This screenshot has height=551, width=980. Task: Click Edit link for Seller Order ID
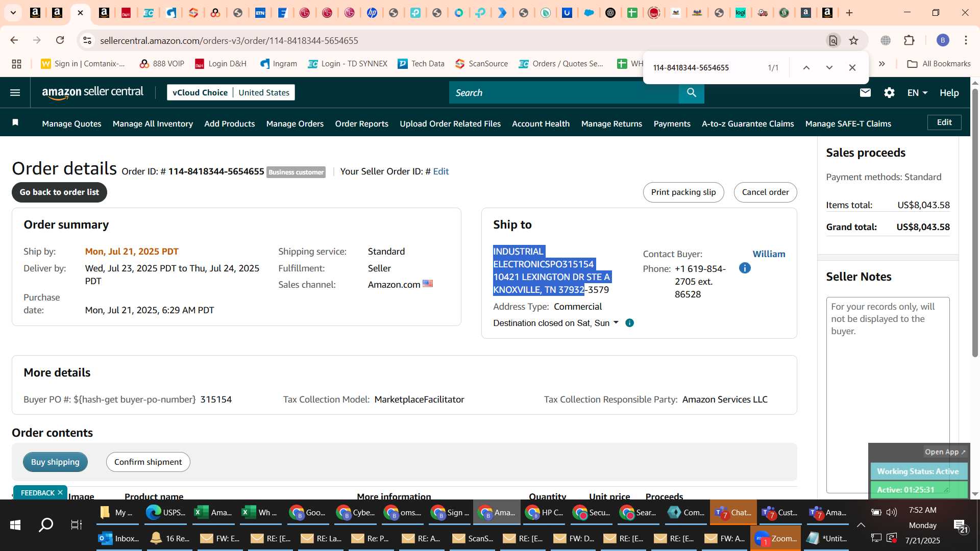click(x=441, y=171)
